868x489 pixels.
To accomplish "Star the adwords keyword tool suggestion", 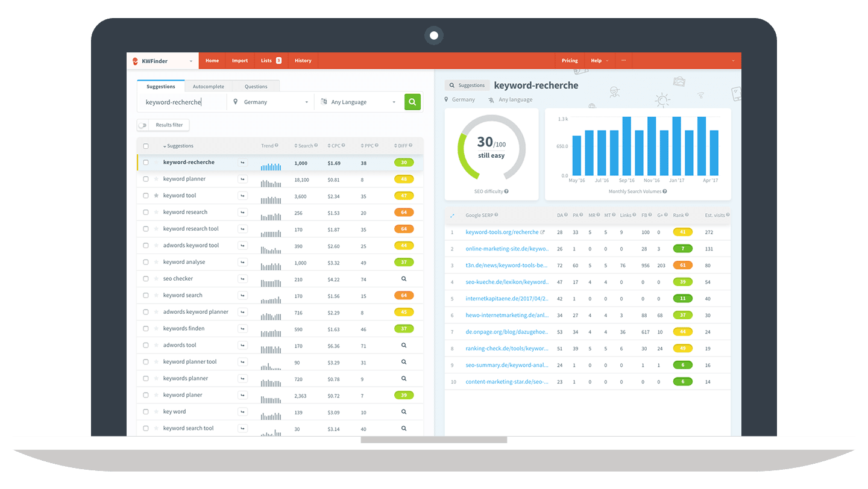I will coord(156,245).
